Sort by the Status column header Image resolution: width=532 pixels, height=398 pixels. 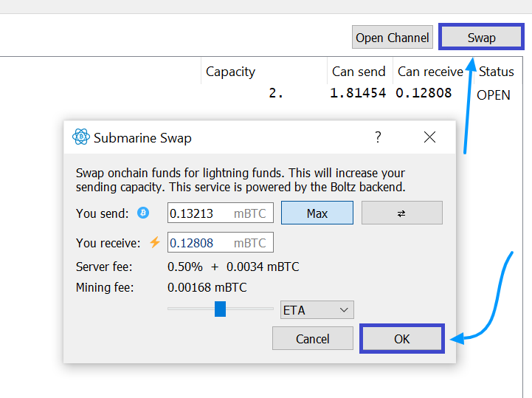click(496, 72)
